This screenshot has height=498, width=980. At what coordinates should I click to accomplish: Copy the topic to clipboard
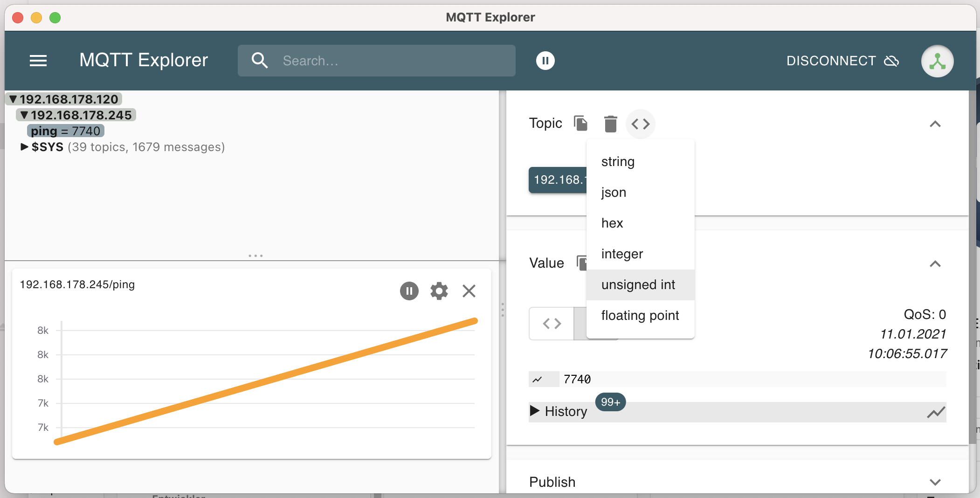581,123
